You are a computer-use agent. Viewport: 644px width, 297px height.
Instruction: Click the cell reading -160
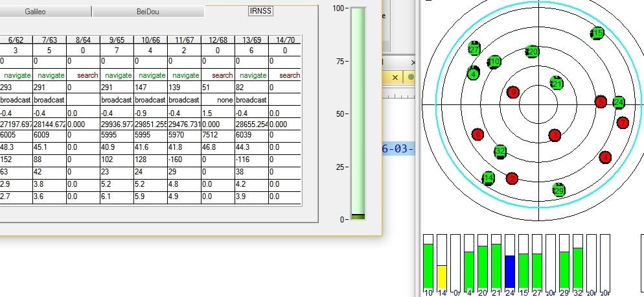pyautogui.click(x=184, y=160)
